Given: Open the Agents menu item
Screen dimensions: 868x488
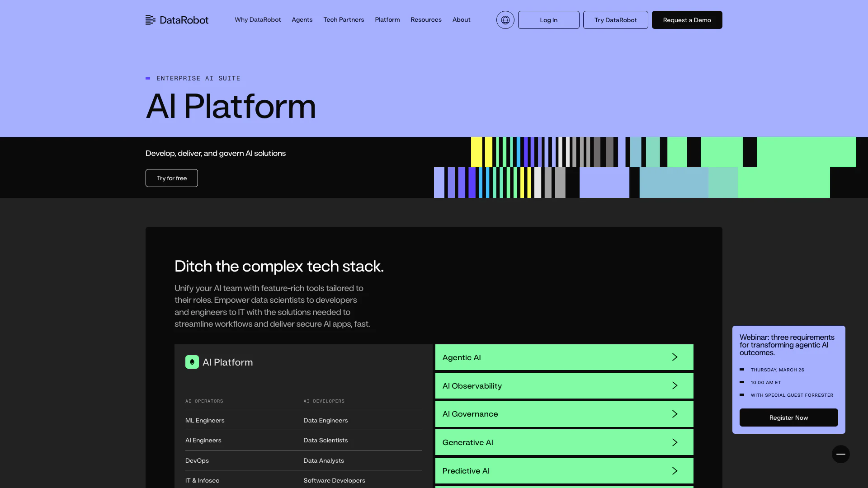Looking at the screenshot, I should pyautogui.click(x=302, y=20).
